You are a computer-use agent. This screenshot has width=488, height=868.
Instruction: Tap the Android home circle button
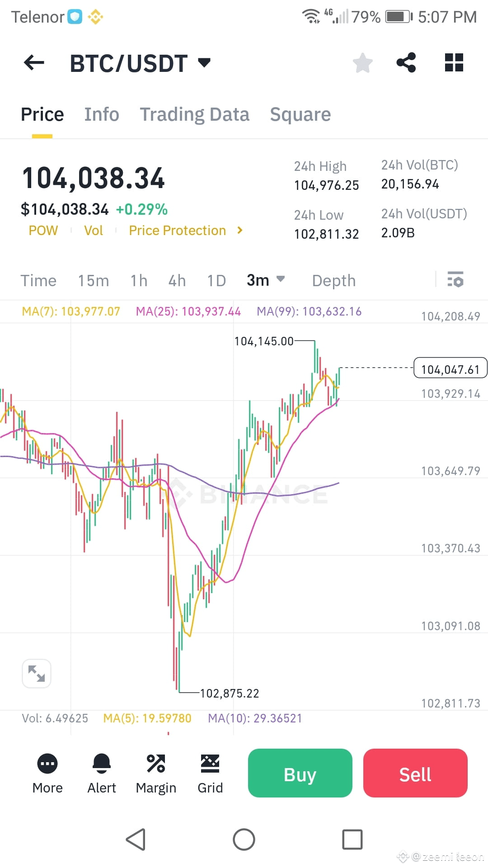tap(244, 840)
